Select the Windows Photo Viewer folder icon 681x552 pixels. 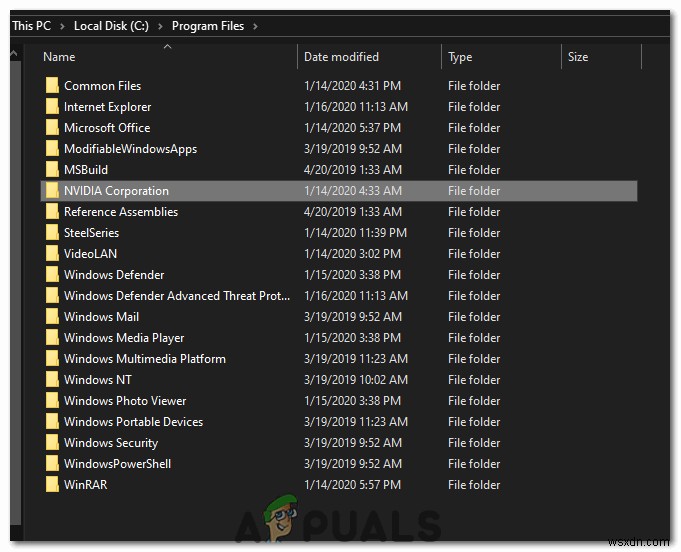point(52,400)
